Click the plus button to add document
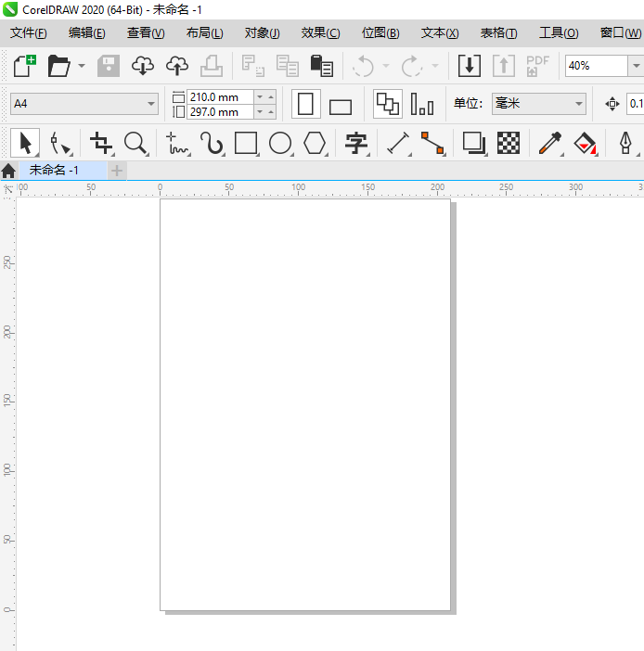The image size is (644, 651). tap(117, 171)
